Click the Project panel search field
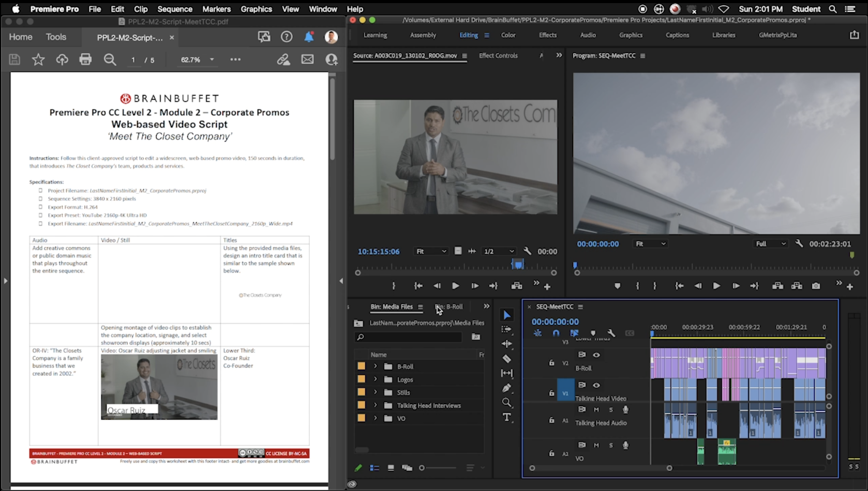 click(409, 337)
